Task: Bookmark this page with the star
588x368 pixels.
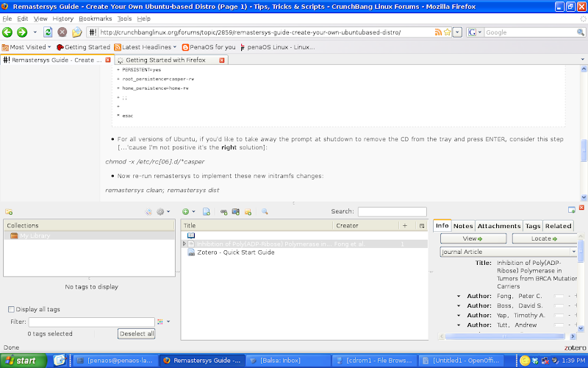Action: coord(447,32)
